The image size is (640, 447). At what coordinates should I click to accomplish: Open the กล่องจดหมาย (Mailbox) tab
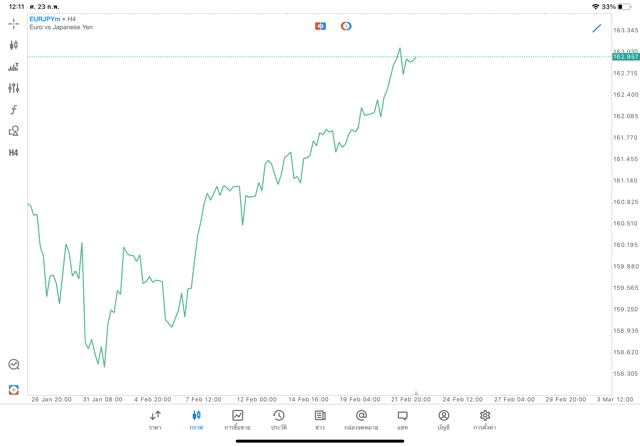pyautogui.click(x=361, y=419)
